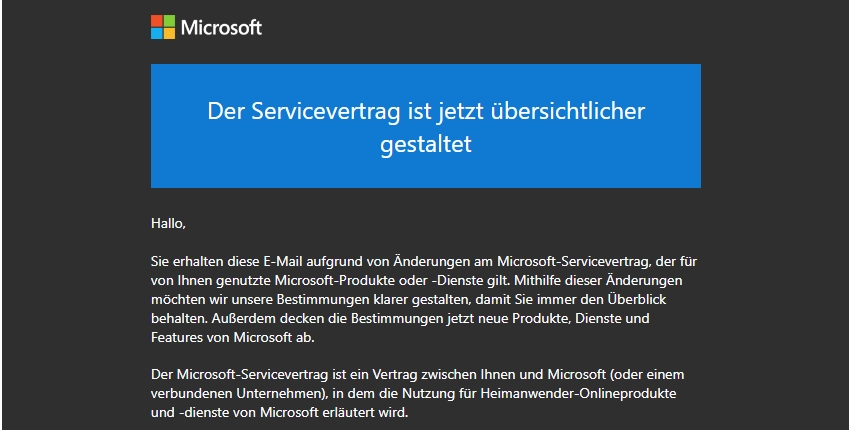Click the word "gestaltet" in the banner
The image size is (849, 430).
(x=426, y=145)
